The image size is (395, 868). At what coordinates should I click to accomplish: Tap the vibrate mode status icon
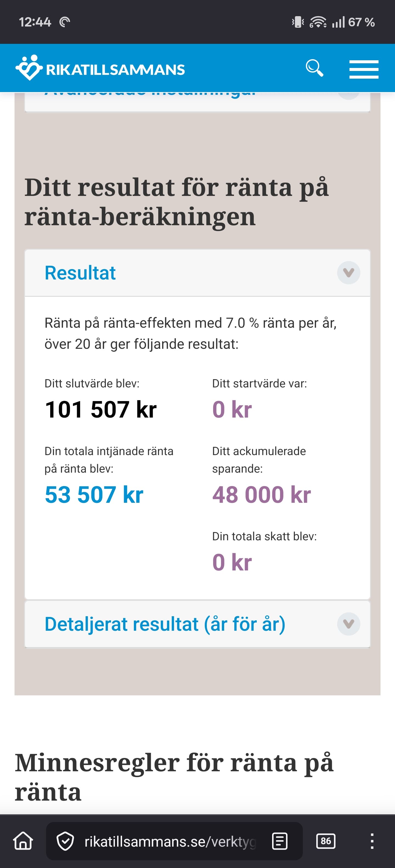click(298, 22)
